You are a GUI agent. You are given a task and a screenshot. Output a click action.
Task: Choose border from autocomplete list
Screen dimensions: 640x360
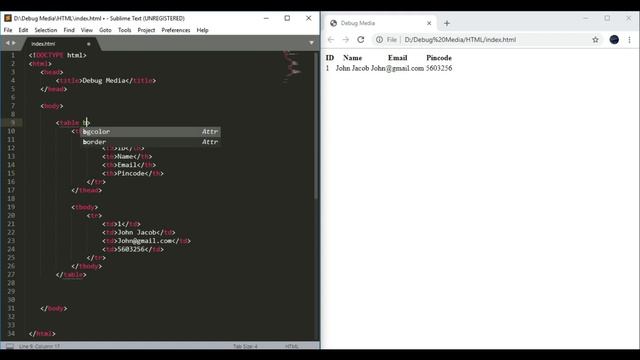(150, 142)
